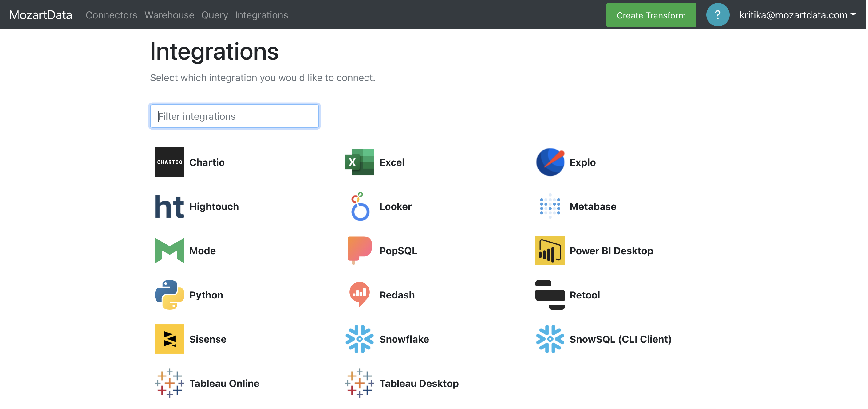Choose the Power BI Desktop icon

pyautogui.click(x=550, y=251)
